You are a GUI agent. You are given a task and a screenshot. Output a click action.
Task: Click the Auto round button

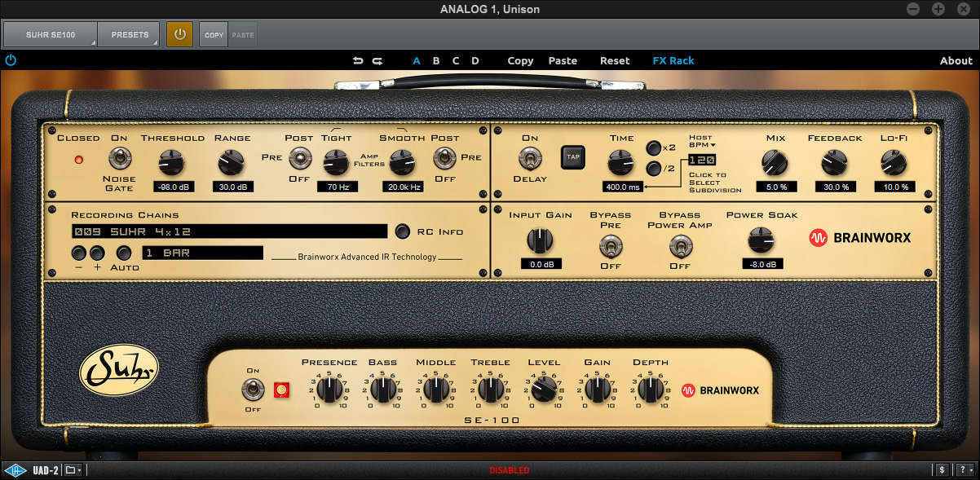[x=125, y=253]
